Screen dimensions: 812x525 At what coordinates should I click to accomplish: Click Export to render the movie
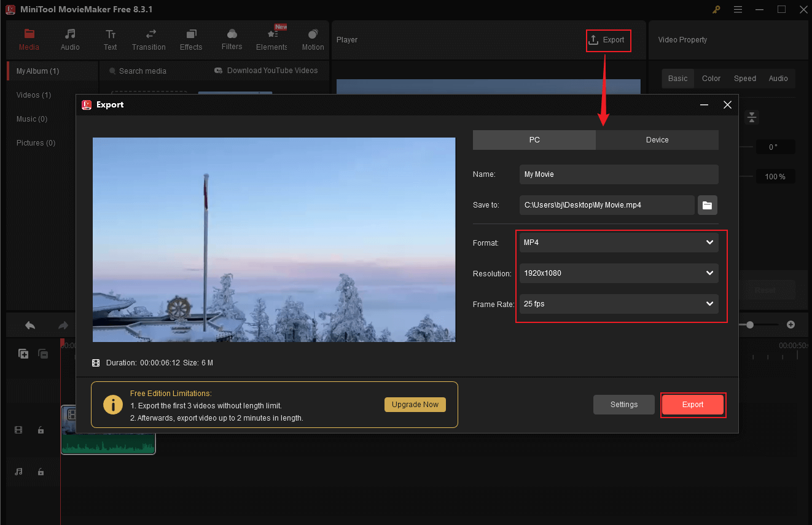tap(693, 405)
